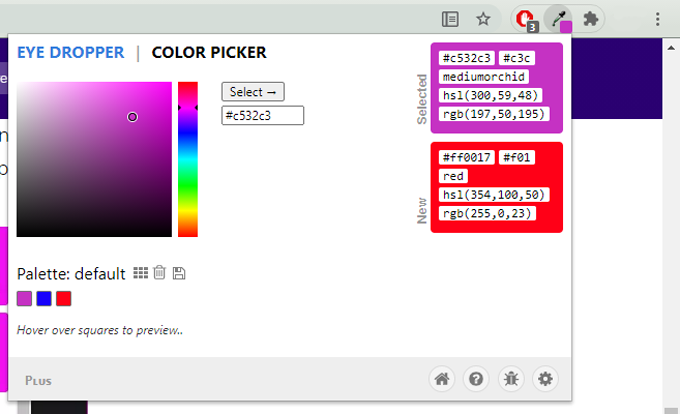Click the Plus link in footer
The height and width of the screenshot is (414, 680).
click(x=38, y=381)
